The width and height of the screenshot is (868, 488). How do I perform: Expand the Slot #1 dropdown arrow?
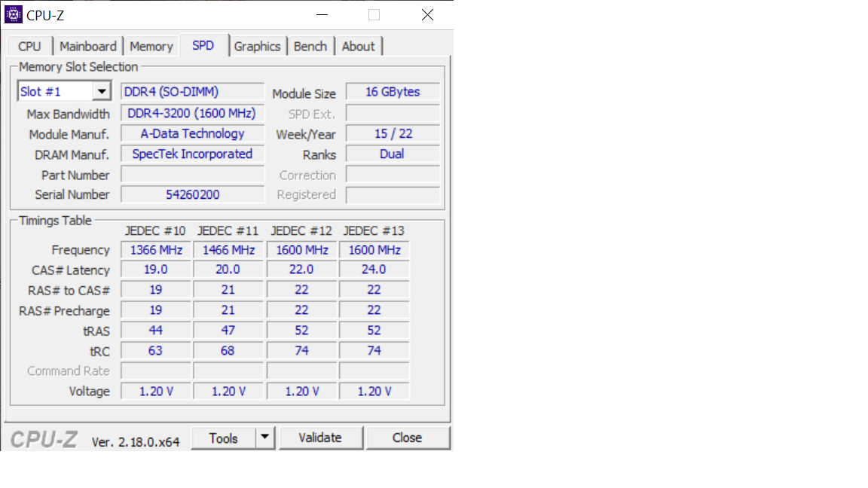(102, 92)
